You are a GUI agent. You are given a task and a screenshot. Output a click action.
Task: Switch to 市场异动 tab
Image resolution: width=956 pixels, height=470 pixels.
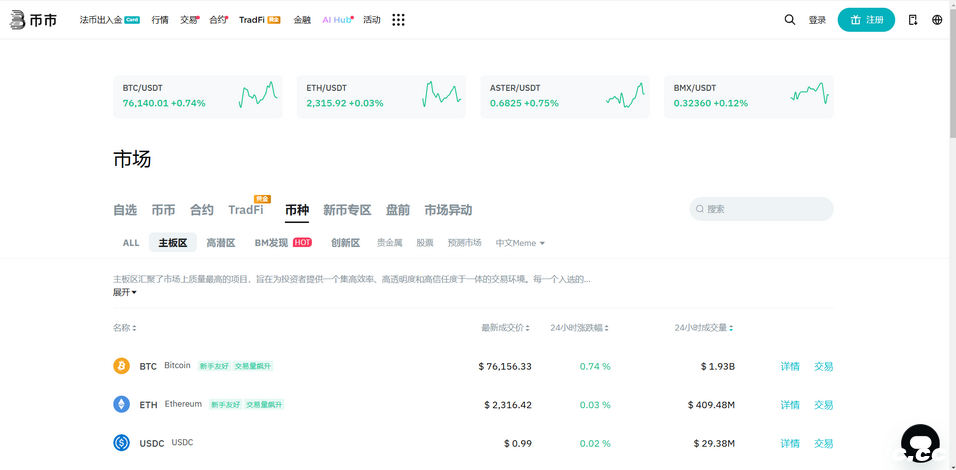448,210
